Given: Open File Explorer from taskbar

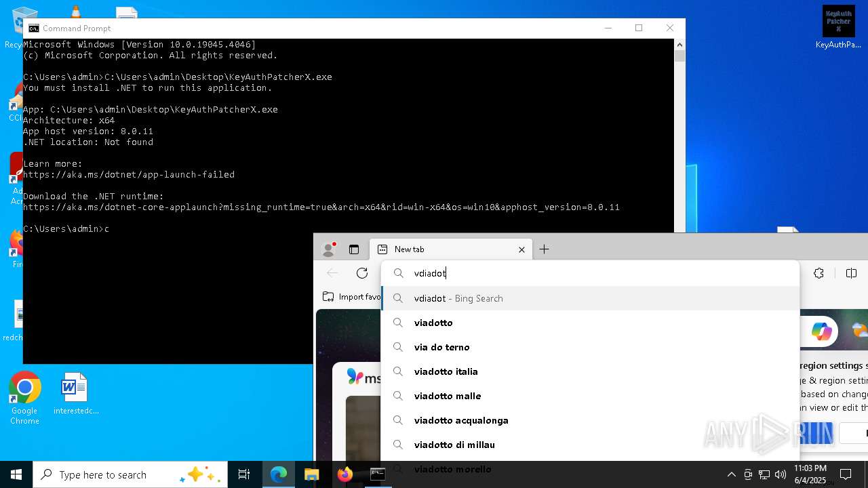Looking at the screenshot, I should pyautogui.click(x=311, y=474).
